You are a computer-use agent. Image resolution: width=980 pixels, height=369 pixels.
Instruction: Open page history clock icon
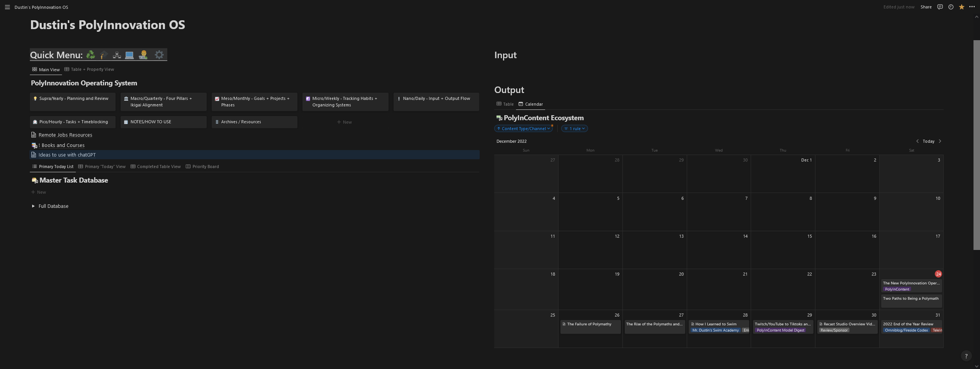pyautogui.click(x=951, y=7)
